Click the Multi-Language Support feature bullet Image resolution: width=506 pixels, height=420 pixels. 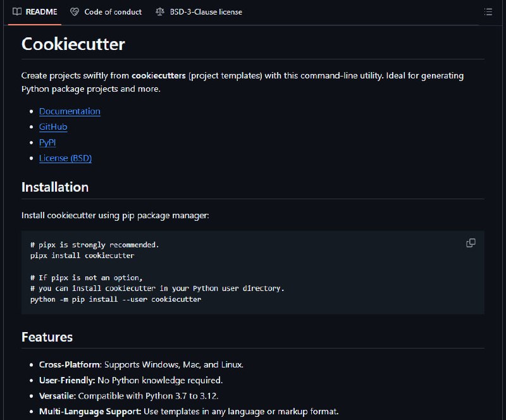[x=188, y=412]
